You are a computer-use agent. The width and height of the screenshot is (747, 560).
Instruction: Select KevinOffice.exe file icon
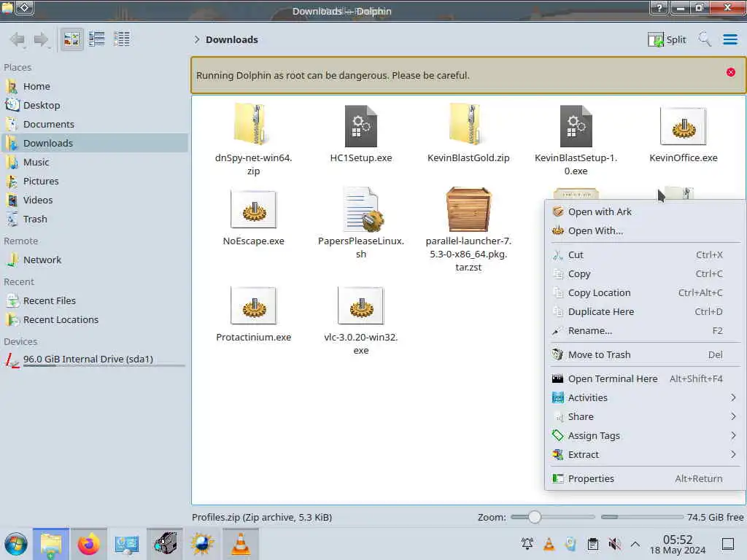click(683, 126)
